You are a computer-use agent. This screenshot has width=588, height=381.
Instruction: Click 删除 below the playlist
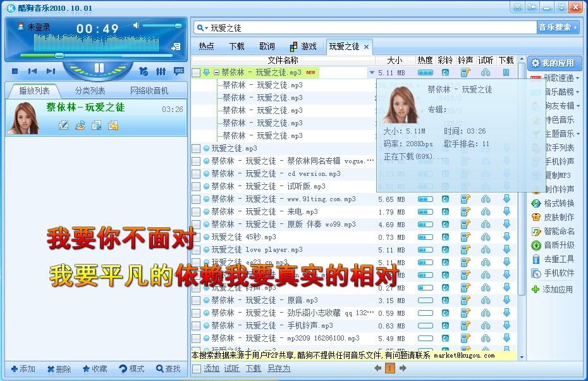(59, 369)
